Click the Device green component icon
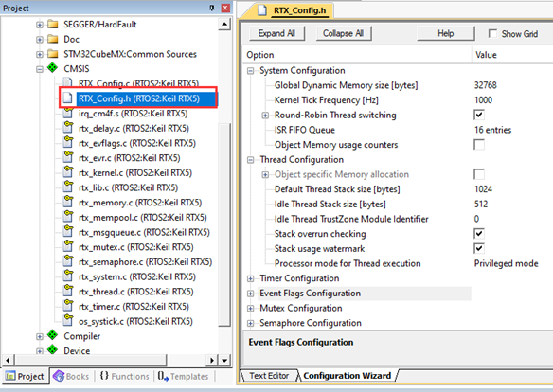The width and height of the screenshot is (553, 392). (x=52, y=349)
